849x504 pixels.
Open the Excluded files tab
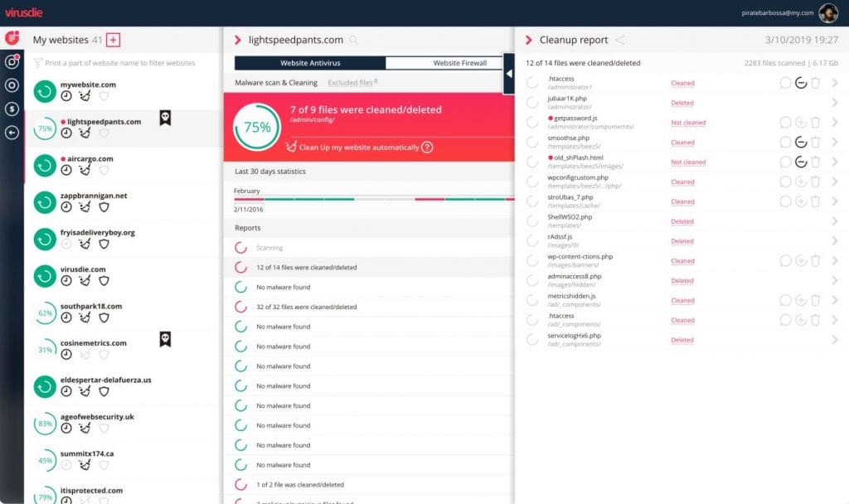click(x=351, y=83)
